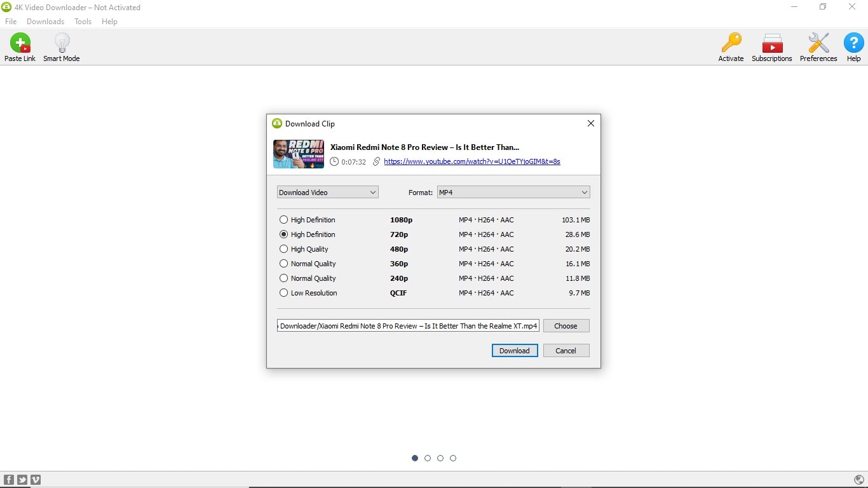Select Normal Quality 240p radio button
Screen dimensions: 868x488
pos(283,278)
